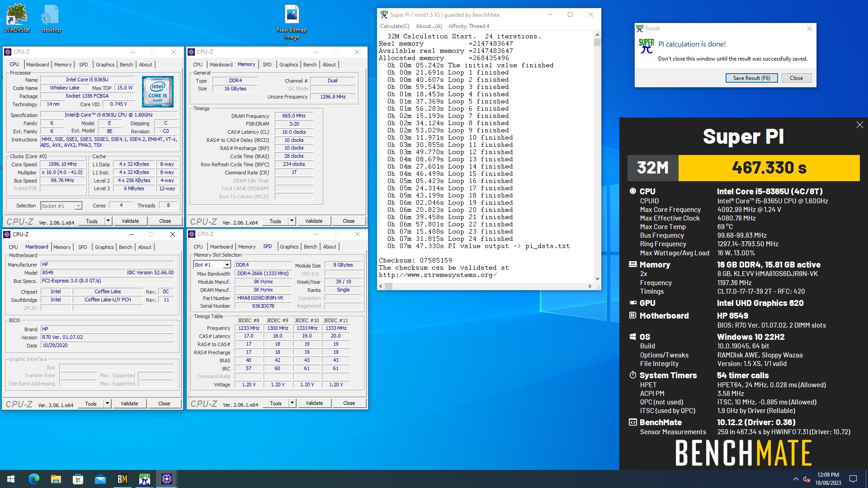Click Save Result (F6) button
This screenshot has height=488, width=868.
(x=751, y=78)
